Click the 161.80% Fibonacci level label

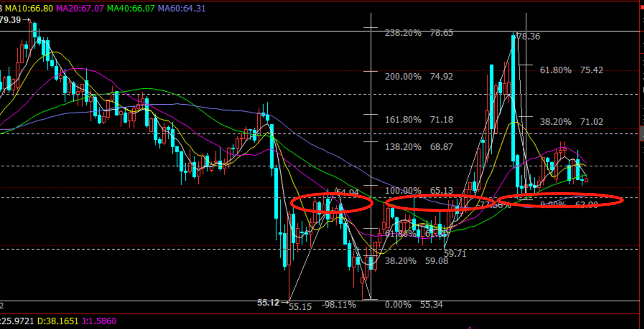click(x=403, y=120)
